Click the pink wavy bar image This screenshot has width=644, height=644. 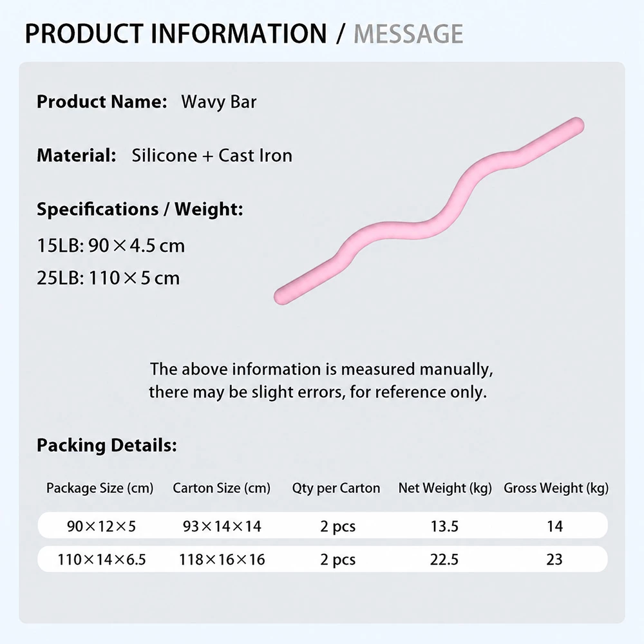pyautogui.click(x=429, y=211)
